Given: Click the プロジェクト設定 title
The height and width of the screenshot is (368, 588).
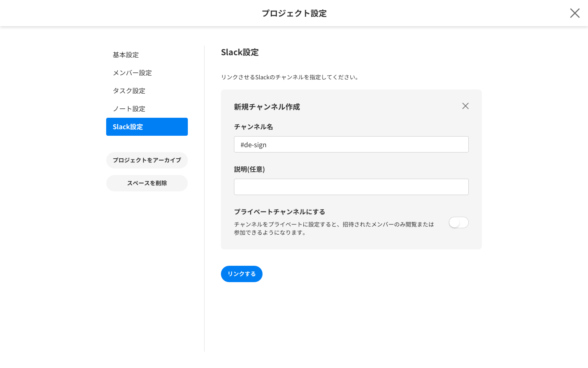Looking at the screenshot, I should tap(294, 13).
